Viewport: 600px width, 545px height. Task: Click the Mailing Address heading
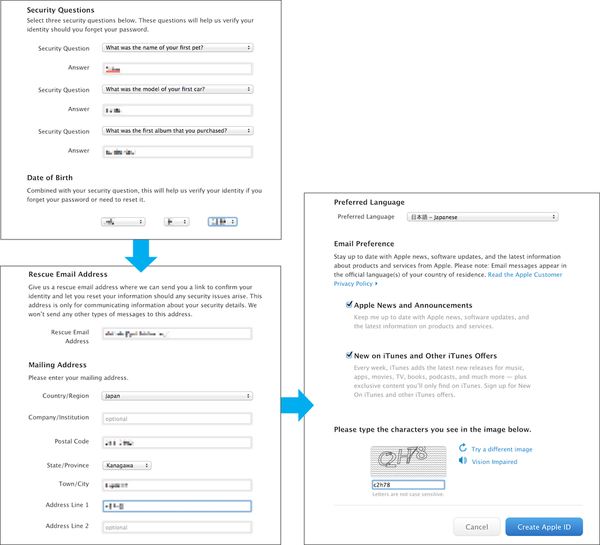pos(57,365)
